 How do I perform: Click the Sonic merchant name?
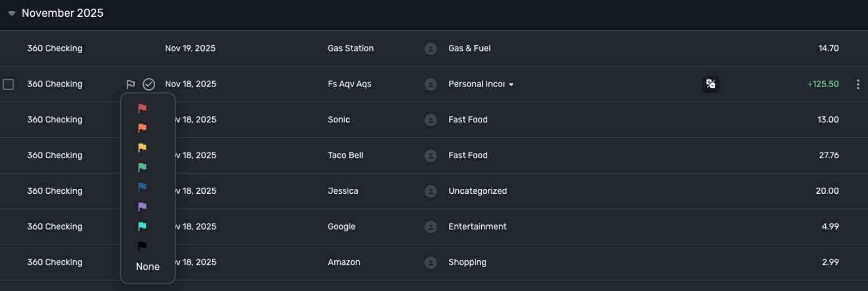click(339, 120)
